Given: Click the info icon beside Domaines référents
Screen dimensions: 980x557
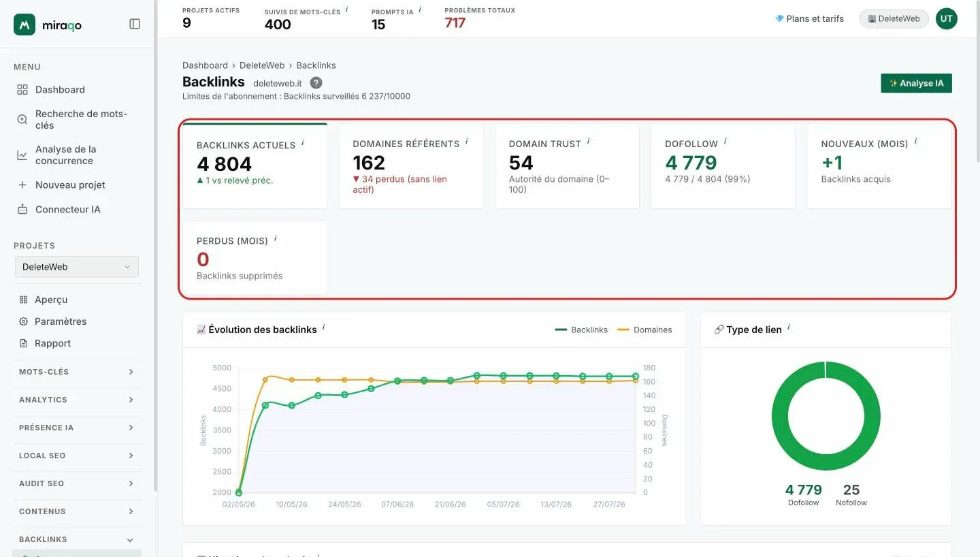Looking at the screenshot, I should click(467, 142).
